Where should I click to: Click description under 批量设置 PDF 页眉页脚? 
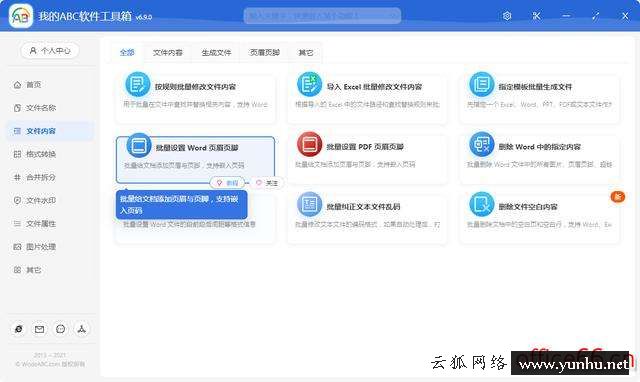pyautogui.click(x=355, y=164)
